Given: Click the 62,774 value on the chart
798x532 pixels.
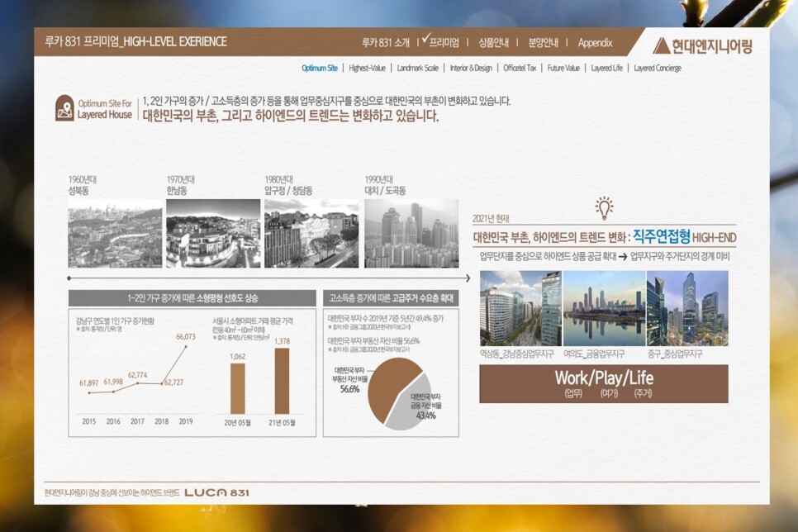Looking at the screenshot, I should tap(137, 375).
